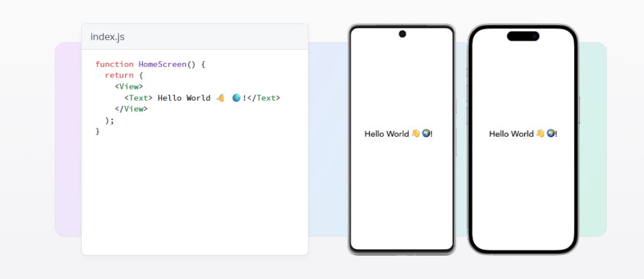Click the iPhone dynamic island notch
The image size is (644, 279).
pos(523,36)
